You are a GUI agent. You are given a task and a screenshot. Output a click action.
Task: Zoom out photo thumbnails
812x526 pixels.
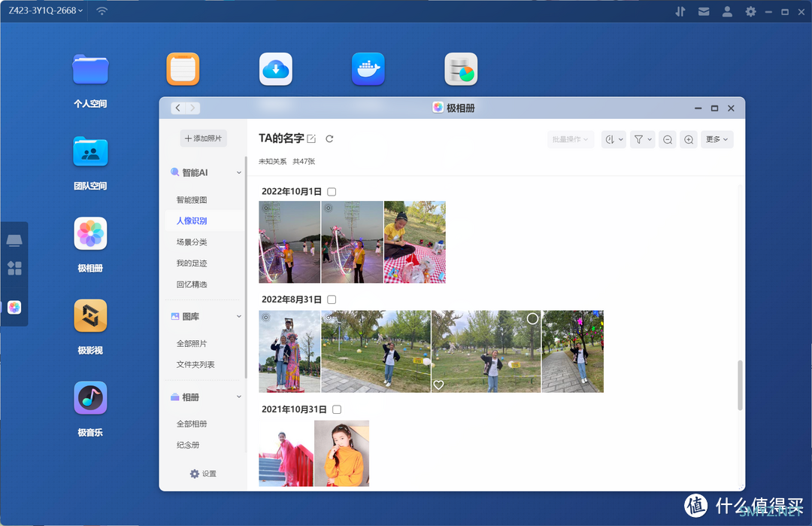[668, 139]
